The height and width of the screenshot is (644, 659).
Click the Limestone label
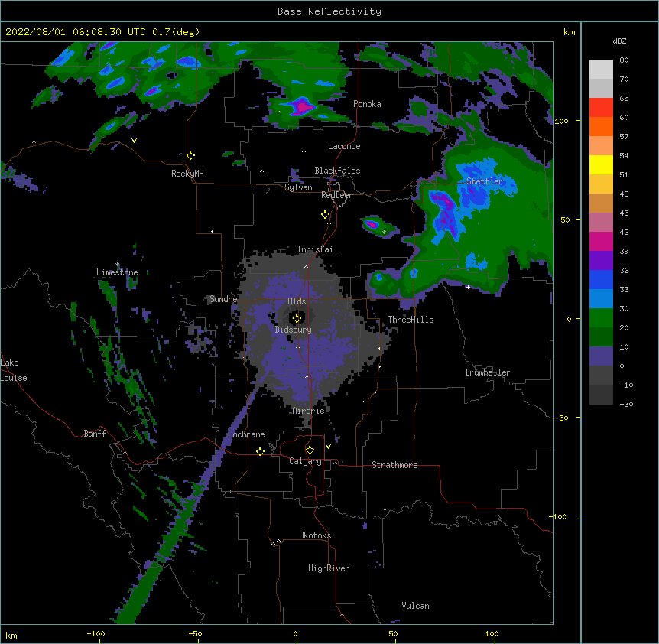(117, 272)
